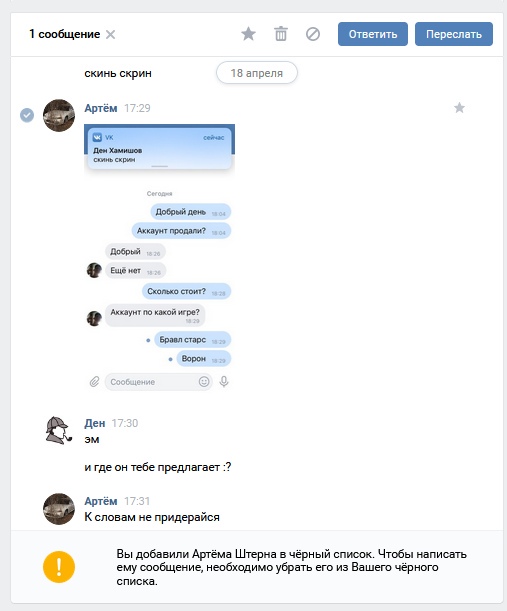The image size is (507, 611).
Task: Click the Переслать button
Action: pyautogui.click(x=454, y=34)
